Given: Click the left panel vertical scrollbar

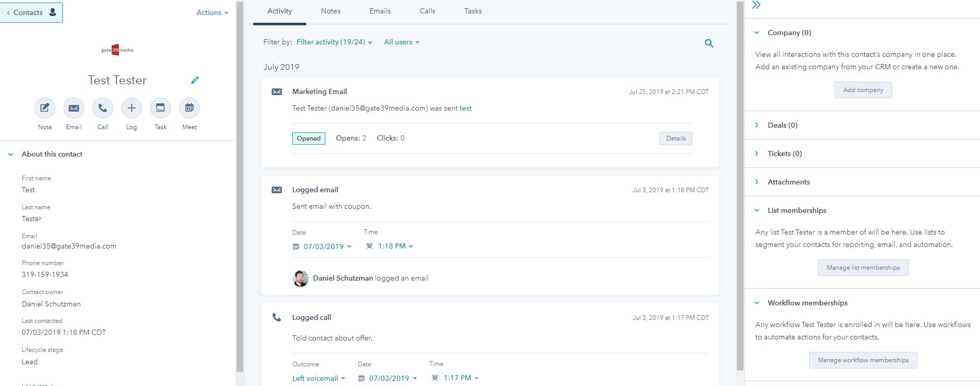Looking at the screenshot, I should click(240, 186).
